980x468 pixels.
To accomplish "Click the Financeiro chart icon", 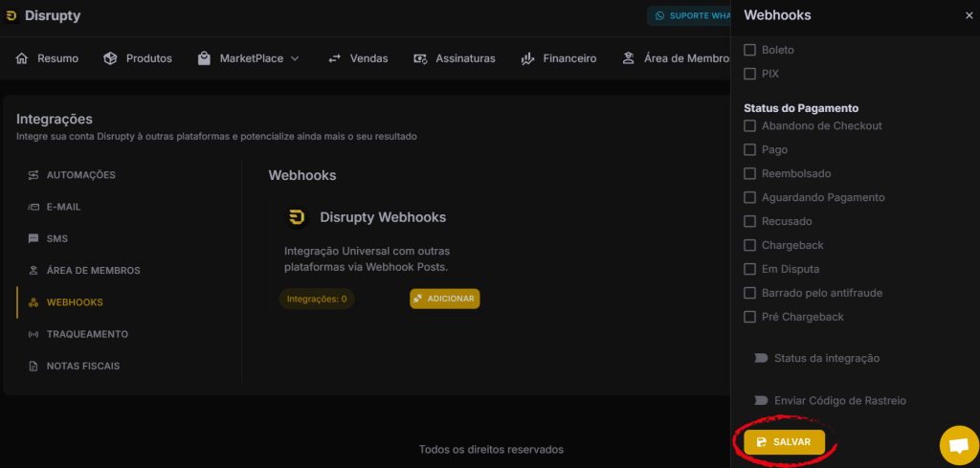I will click(x=527, y=58).
